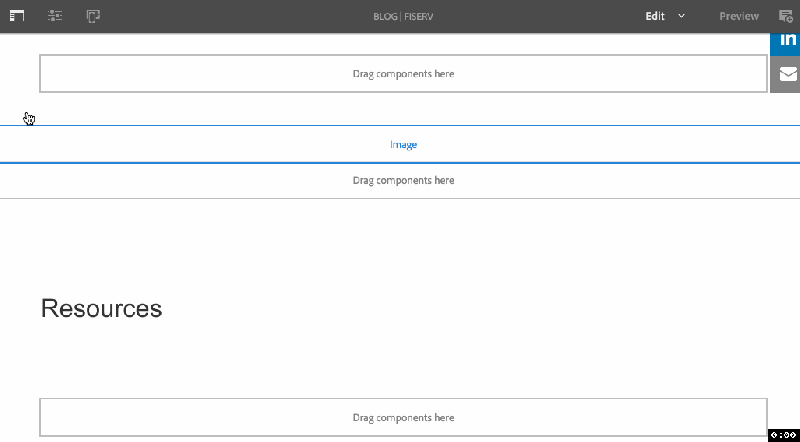Click empty space between Resources and bottom drop zone
The width and height of the screenshot is (800, 442).
pyautogui.click(x=400, y=360)
